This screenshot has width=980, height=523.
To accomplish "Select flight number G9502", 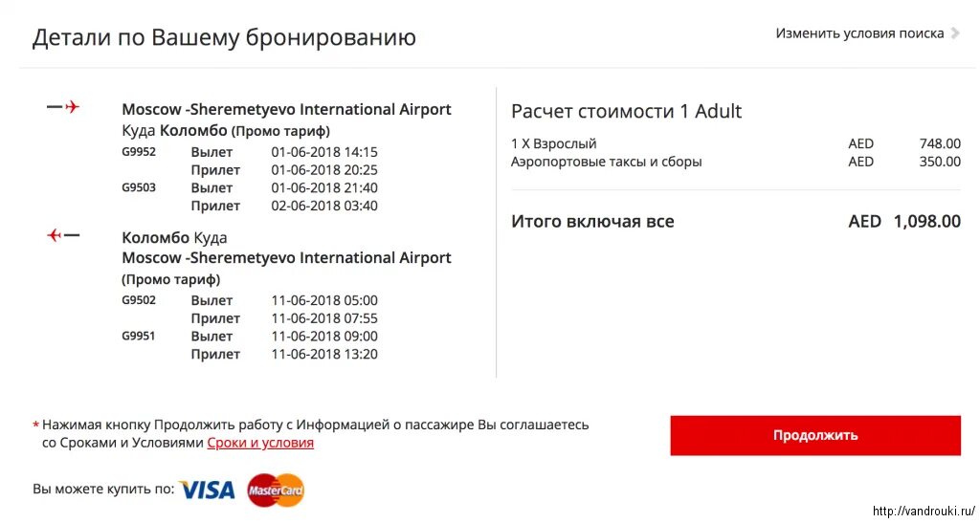I will click(139, 300).
